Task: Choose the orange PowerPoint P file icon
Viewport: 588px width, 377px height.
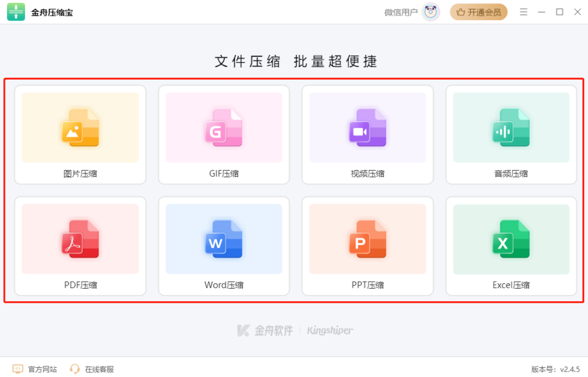Action: coord(368,239)
